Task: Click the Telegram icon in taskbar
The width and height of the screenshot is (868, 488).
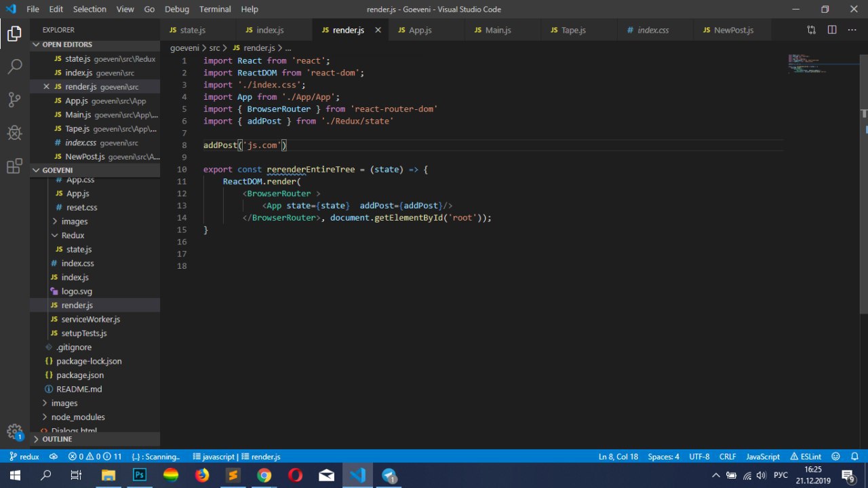Action: click(x=389, y=475)
